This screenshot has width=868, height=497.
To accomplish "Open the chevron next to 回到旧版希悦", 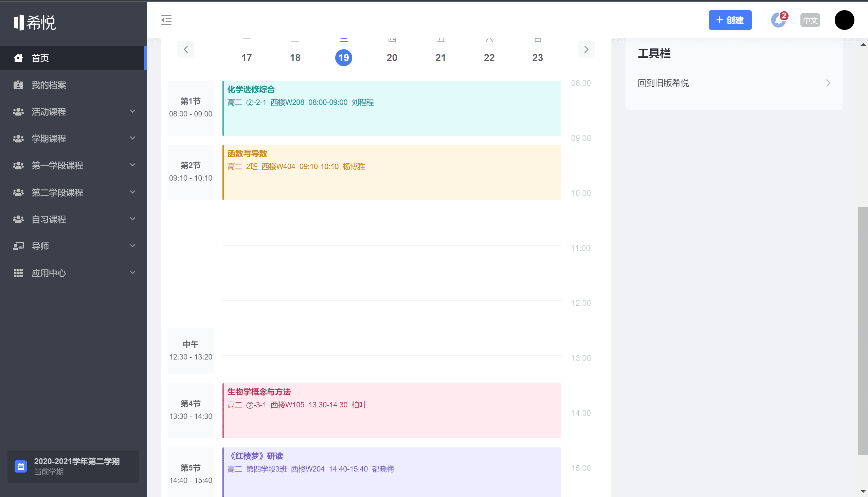I will click(x=828, y=83).
